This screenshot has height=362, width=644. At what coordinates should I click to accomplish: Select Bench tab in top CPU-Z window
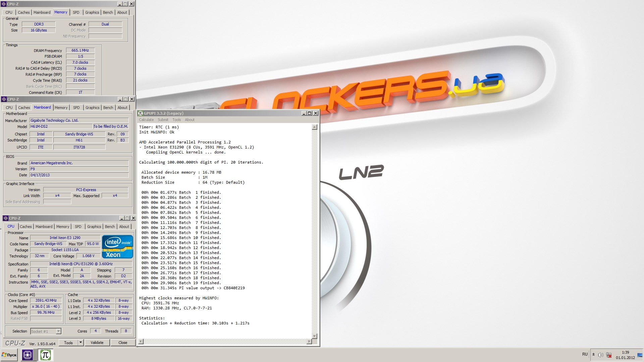108,12
